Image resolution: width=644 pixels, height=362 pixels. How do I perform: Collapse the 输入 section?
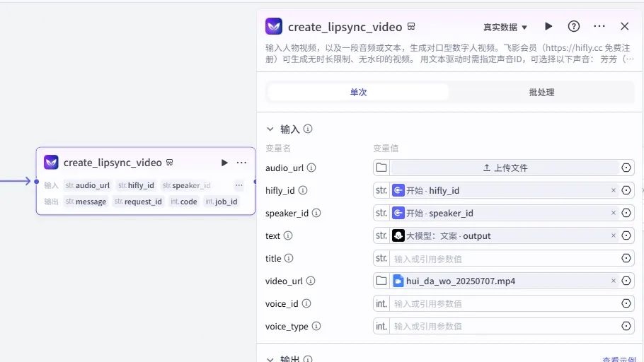pyautogui.click(x=270, y=129)
